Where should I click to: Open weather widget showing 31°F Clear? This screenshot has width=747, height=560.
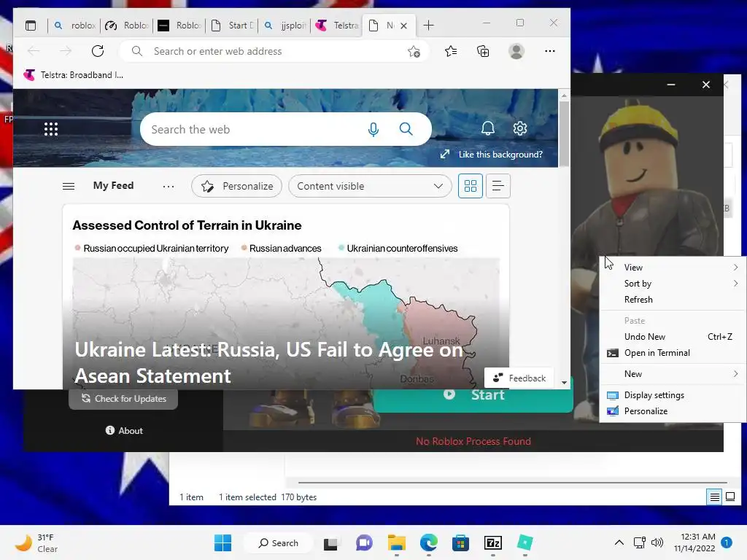36,542
